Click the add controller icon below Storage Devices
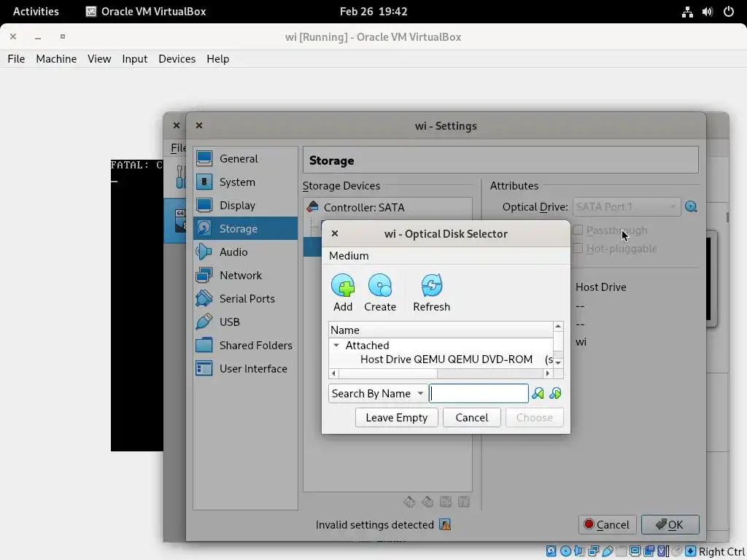Screen dimensions: 747x560 [409, 502]
